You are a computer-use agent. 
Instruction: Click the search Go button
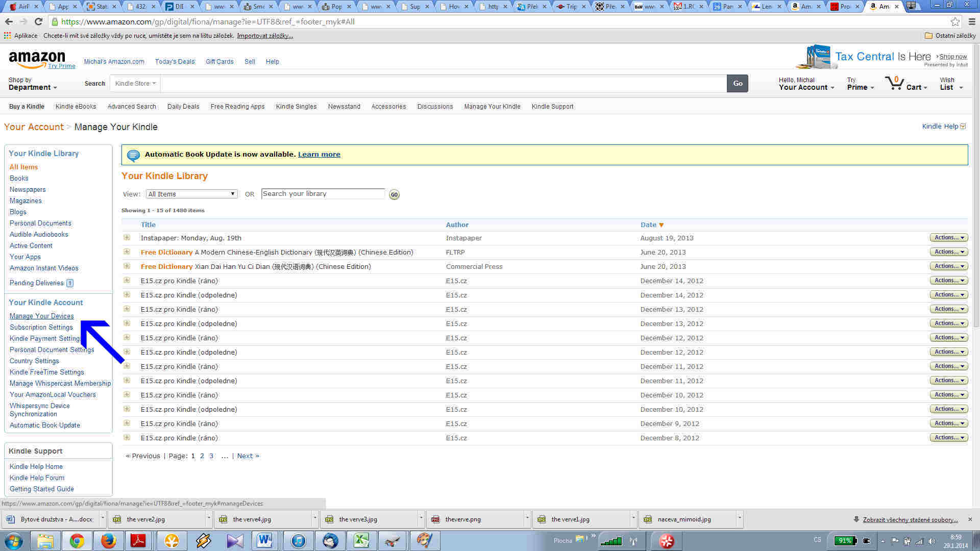pos(738,83)
